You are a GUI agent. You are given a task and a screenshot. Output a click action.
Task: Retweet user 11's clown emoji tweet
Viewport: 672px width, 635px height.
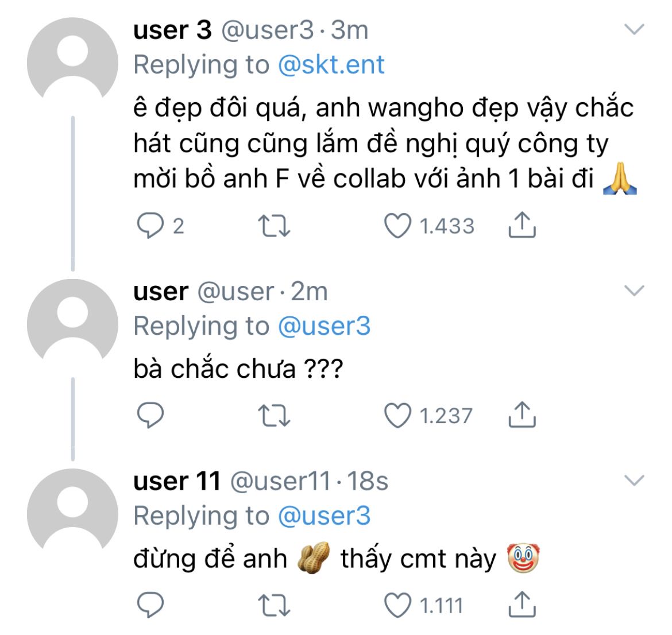coord(274,606)
